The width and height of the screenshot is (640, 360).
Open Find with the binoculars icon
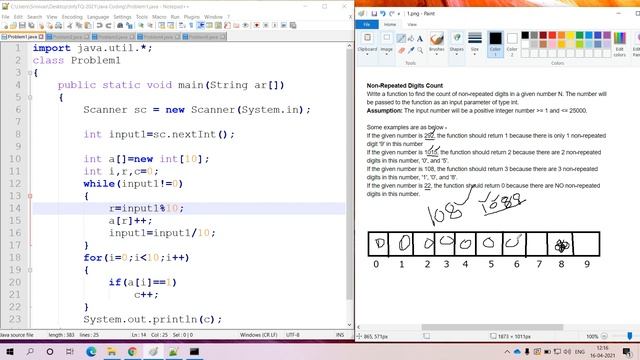click(x=120, y=25)
